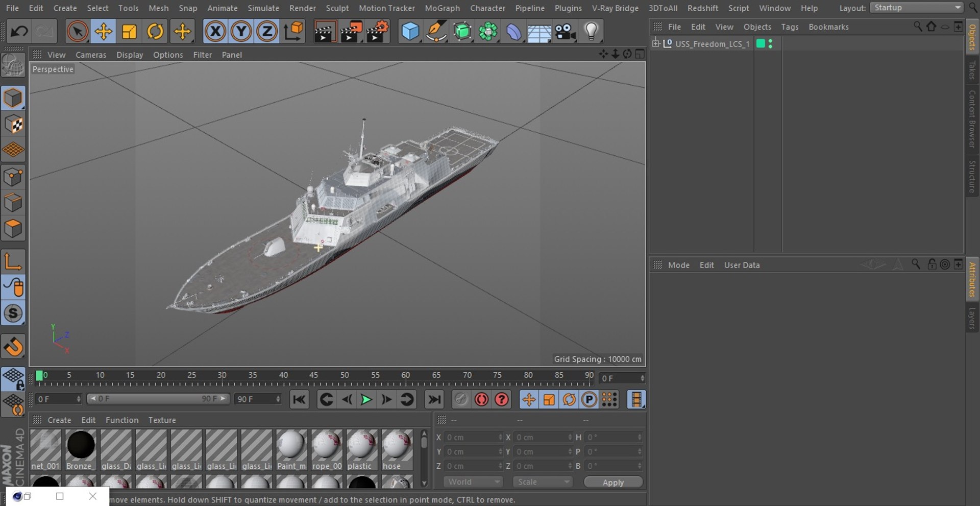Select the Live Selection tool

[x=77, y=32]
